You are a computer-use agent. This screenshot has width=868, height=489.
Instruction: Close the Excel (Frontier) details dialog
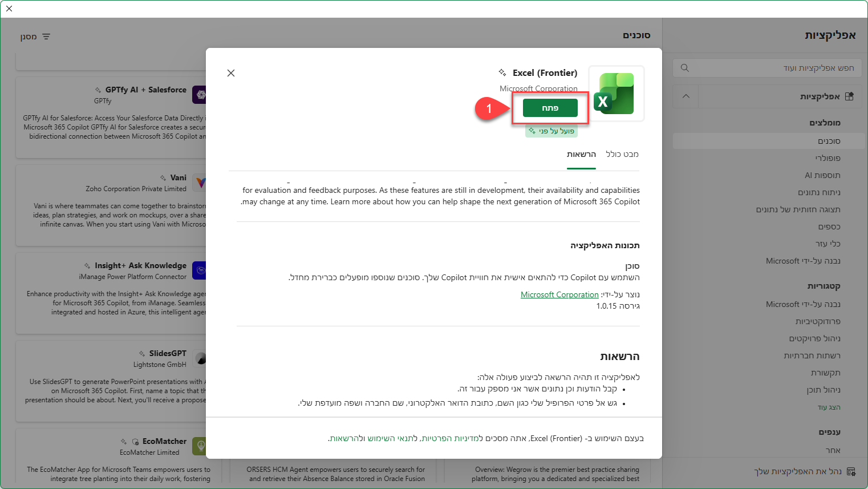pyautogui.click(x=231, y=73)
